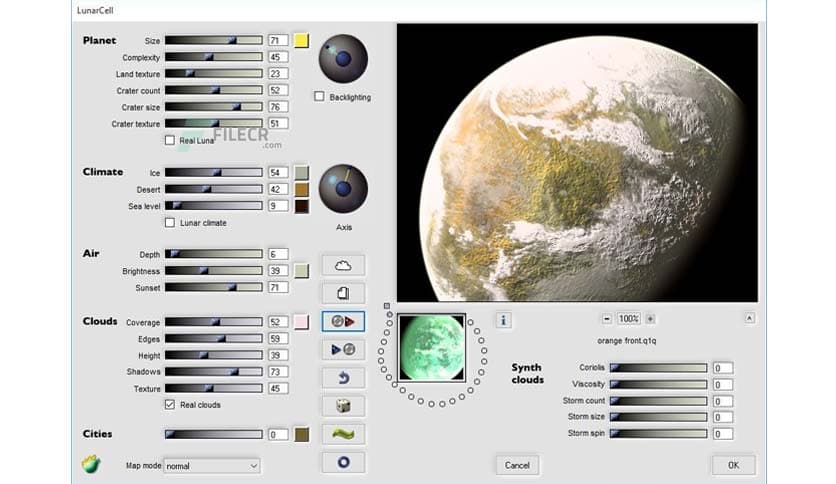Click the Air Depth slider
Viewport: 836px width, 484px height.
[214, 254]
